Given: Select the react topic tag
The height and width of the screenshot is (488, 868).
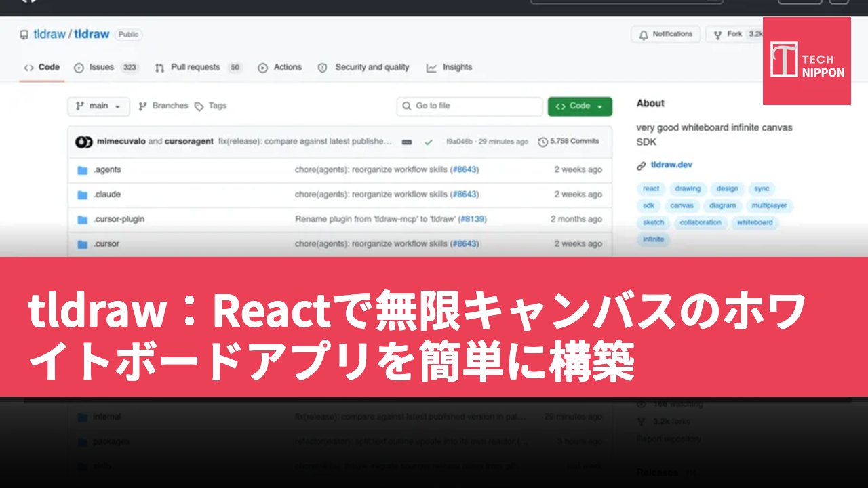Looking at the screenshot, I should 651,189.
